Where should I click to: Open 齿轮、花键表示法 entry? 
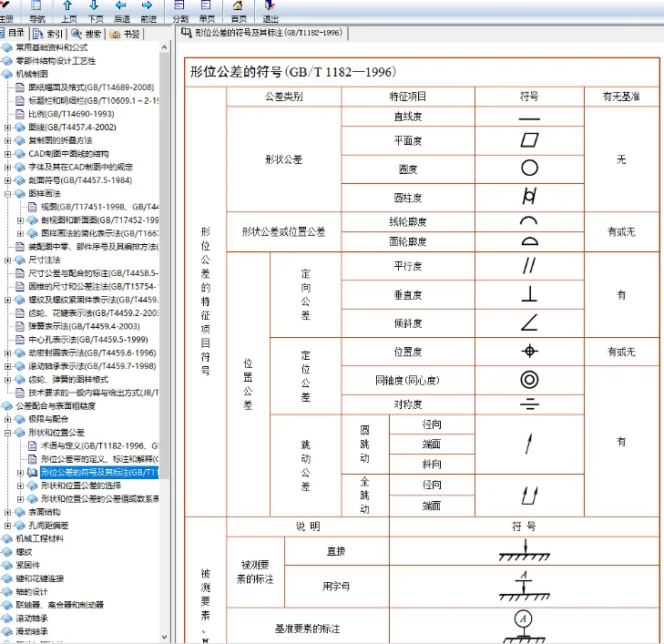click(93, 313)
